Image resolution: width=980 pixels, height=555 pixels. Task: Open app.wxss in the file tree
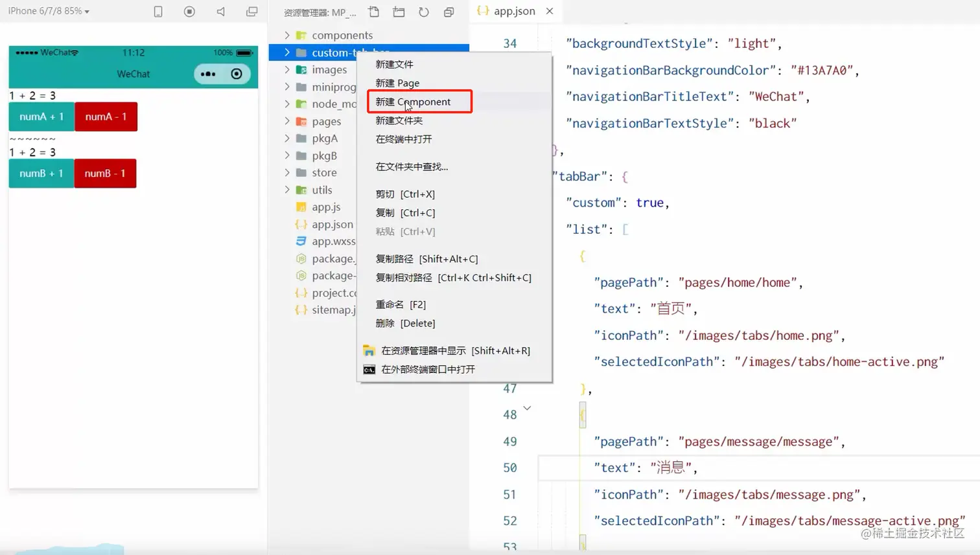(334, 241)
